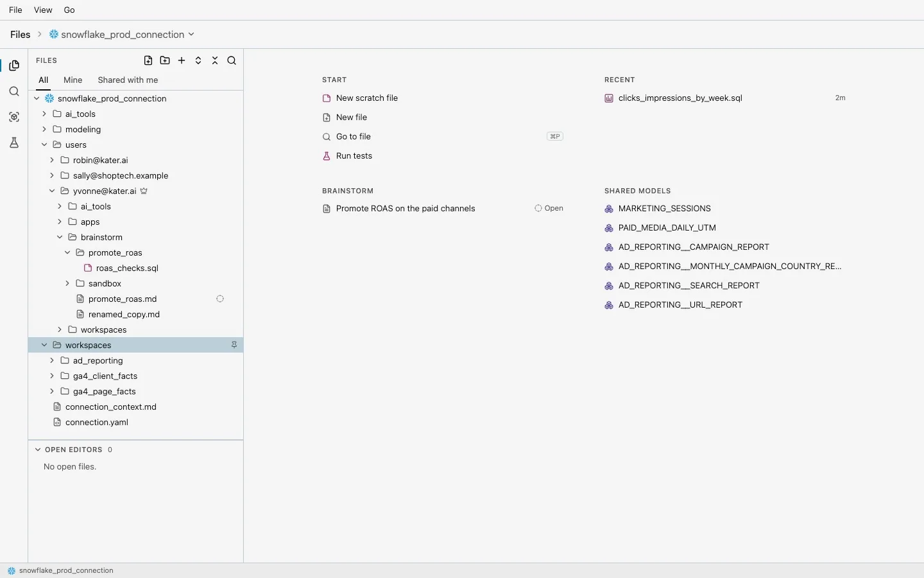Create a new file from the Files toolbar

(x=148, y=60)
